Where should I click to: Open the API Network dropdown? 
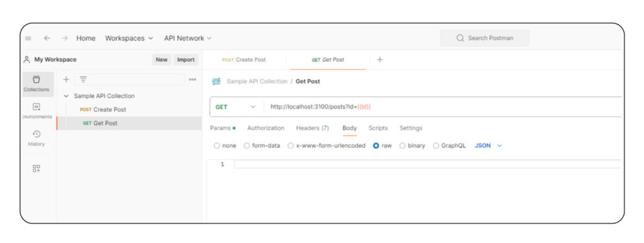tap(187, 38)
